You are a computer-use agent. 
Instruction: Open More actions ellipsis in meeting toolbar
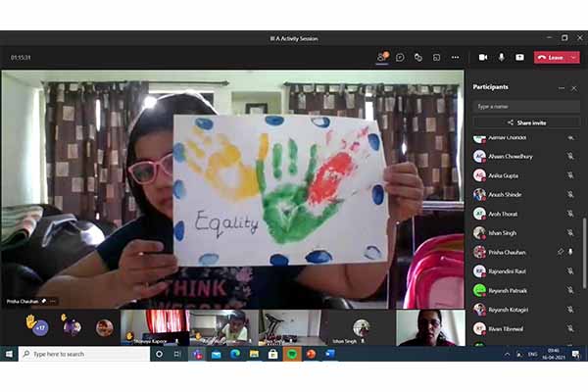coord(455,57)
